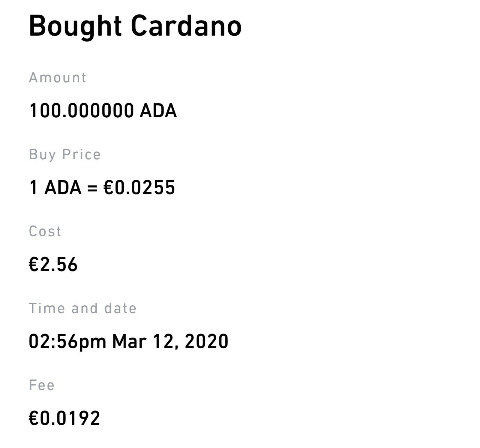Click the "Time and date" label
The image size is (480, 448).
tap(82, 308)
